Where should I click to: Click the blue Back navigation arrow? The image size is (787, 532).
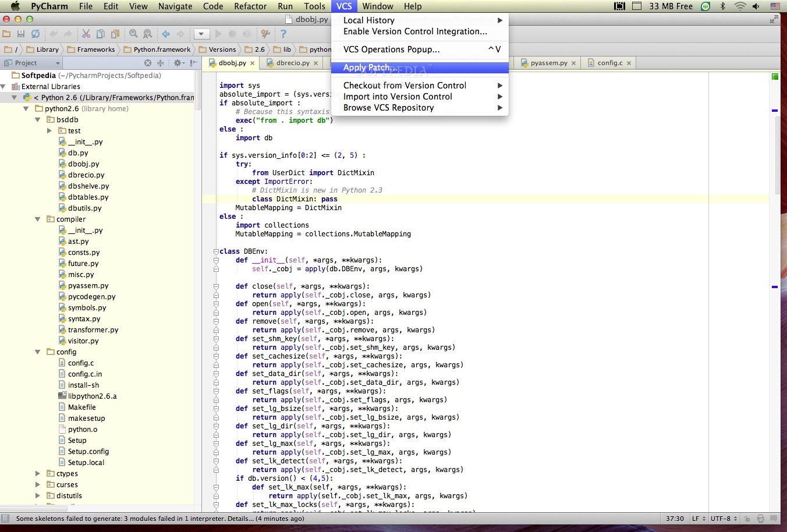pos(166,34)
